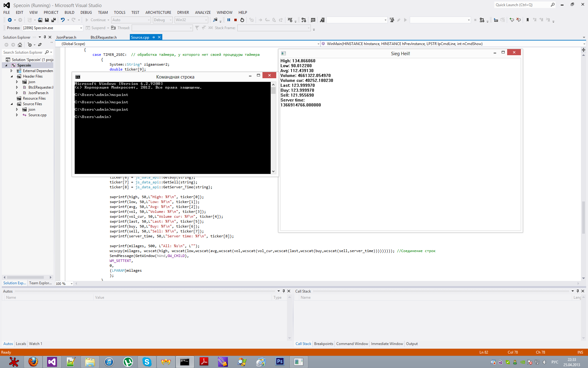This screenshot has width=588, height=368.
Task: Open iTunes from the taskbar
Action: [109, 362]
